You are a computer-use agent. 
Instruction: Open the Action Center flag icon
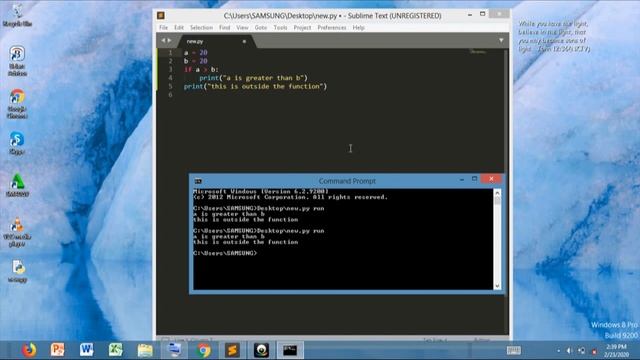click(x=594, y=351)
